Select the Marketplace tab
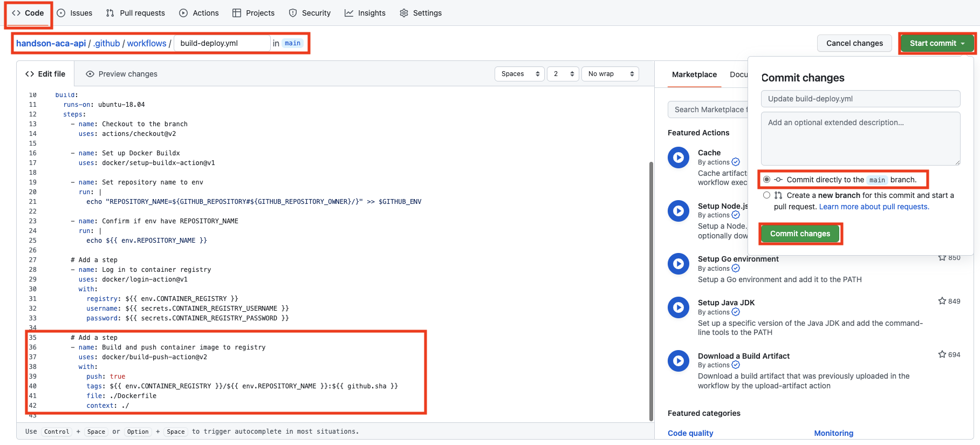This screenshot has width=980, height=445. [x=694, y=74]
